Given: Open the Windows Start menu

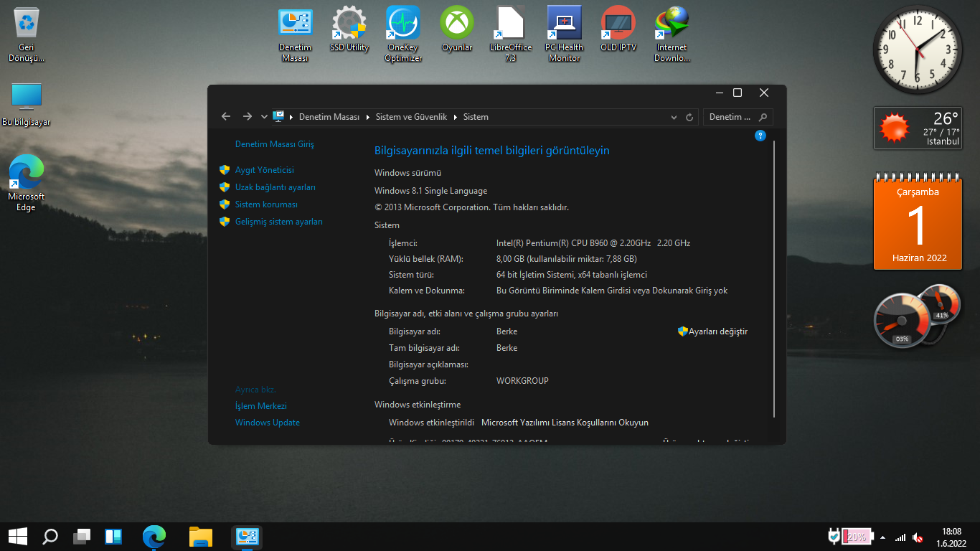Looking at the screenshot, I should 17,536.
